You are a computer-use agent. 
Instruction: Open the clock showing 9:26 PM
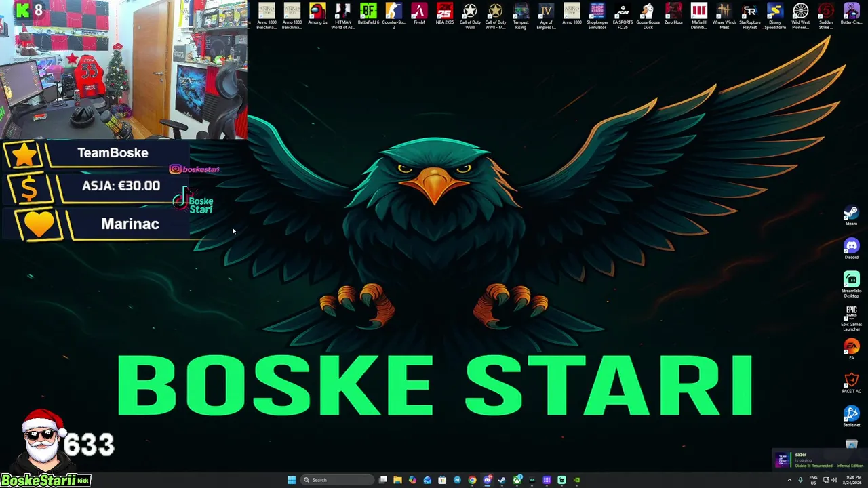(853, 480)
